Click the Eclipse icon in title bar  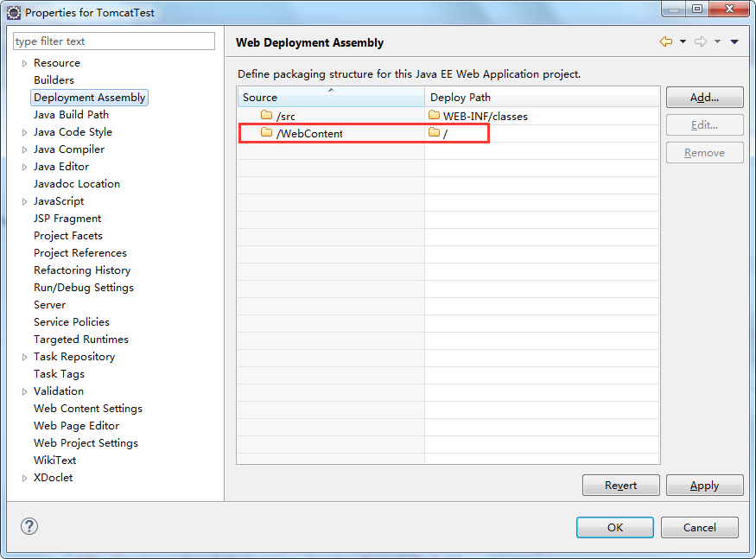[14, 13]
